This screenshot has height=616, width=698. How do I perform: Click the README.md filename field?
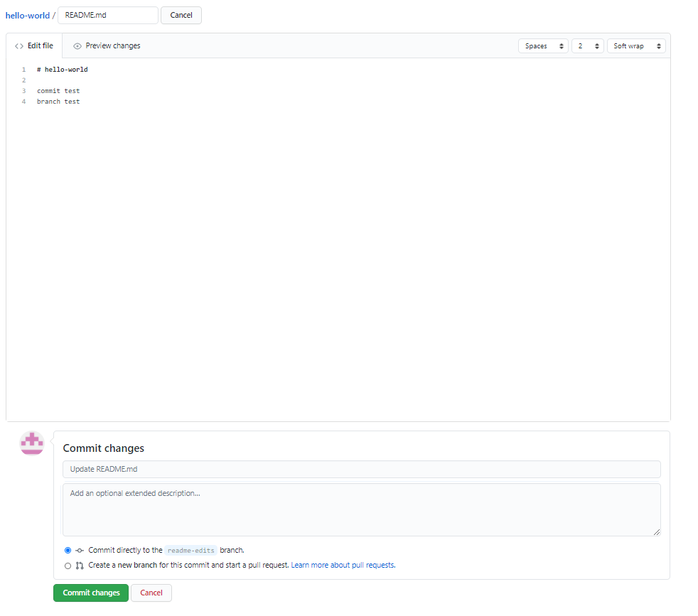click(x=108, y=15)
